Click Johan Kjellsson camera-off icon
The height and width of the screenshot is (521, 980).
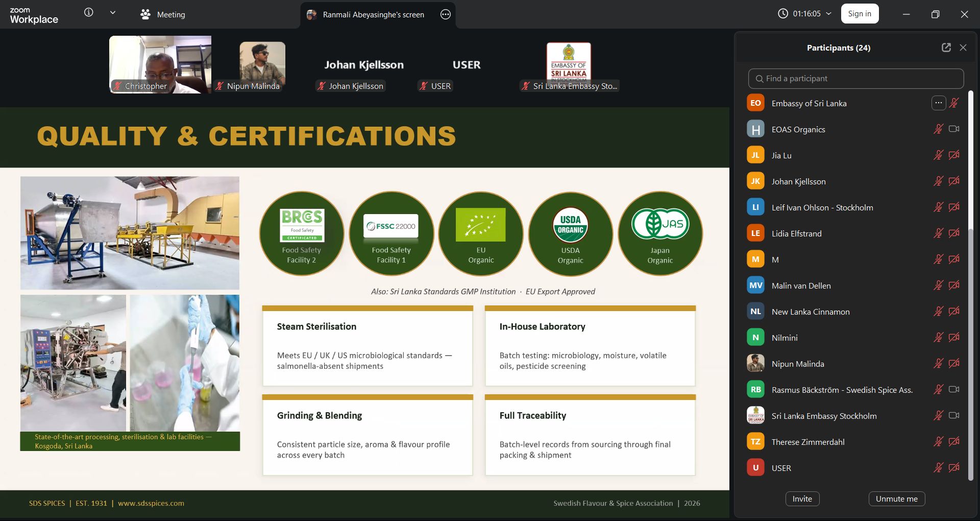click(x=954, y=181)
